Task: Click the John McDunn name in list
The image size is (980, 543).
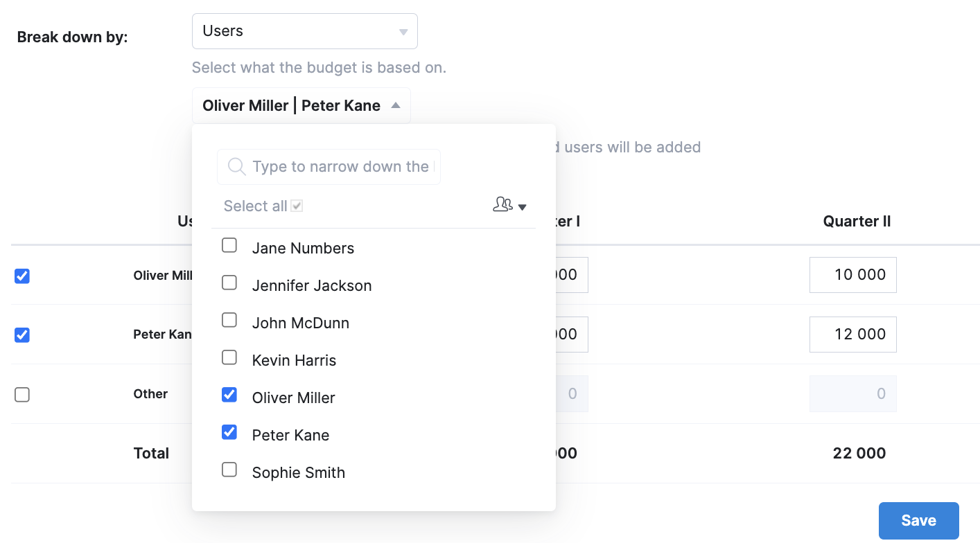Action: [x=301, y=323]
